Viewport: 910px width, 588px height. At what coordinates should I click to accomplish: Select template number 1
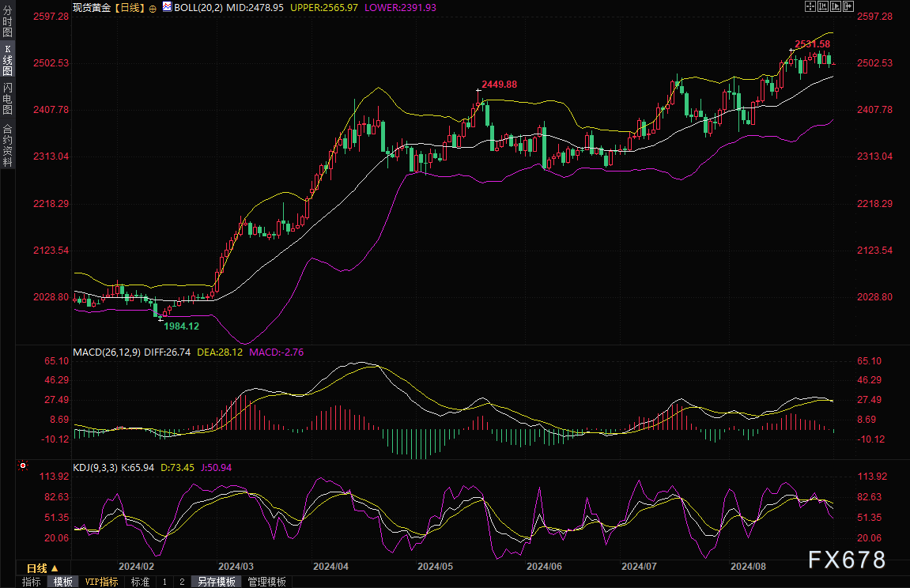pyautogui.click(x=164, y=582)
